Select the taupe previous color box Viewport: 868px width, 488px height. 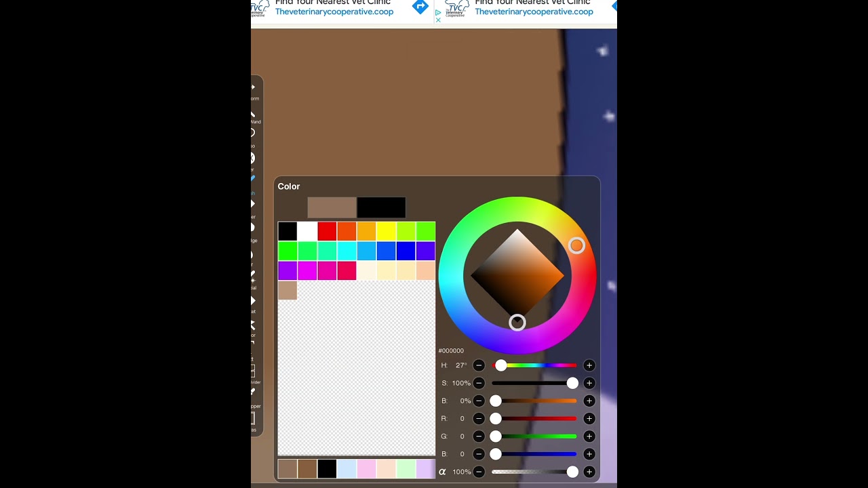pyautogui.click(x=332, y=207)
